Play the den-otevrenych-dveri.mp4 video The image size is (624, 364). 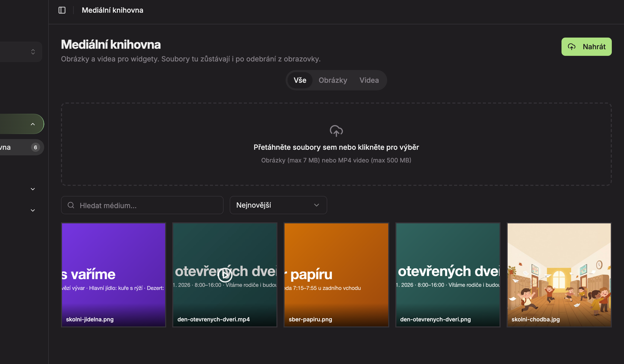tap(225, 275)
